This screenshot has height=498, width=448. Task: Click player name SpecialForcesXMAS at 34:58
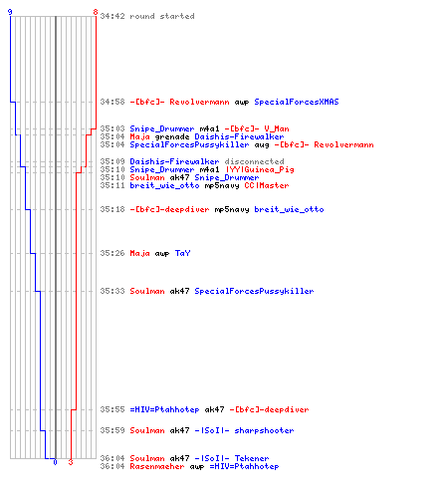click(297, 102)
